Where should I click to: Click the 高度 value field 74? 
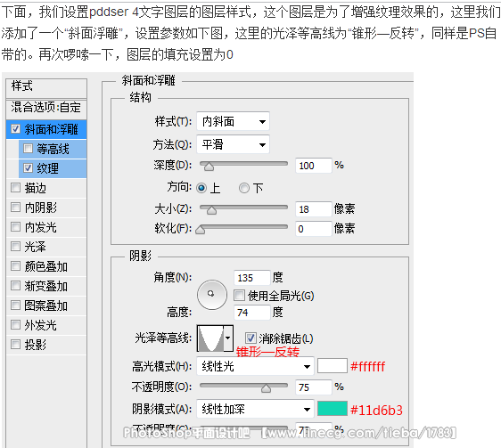(252, 313)
